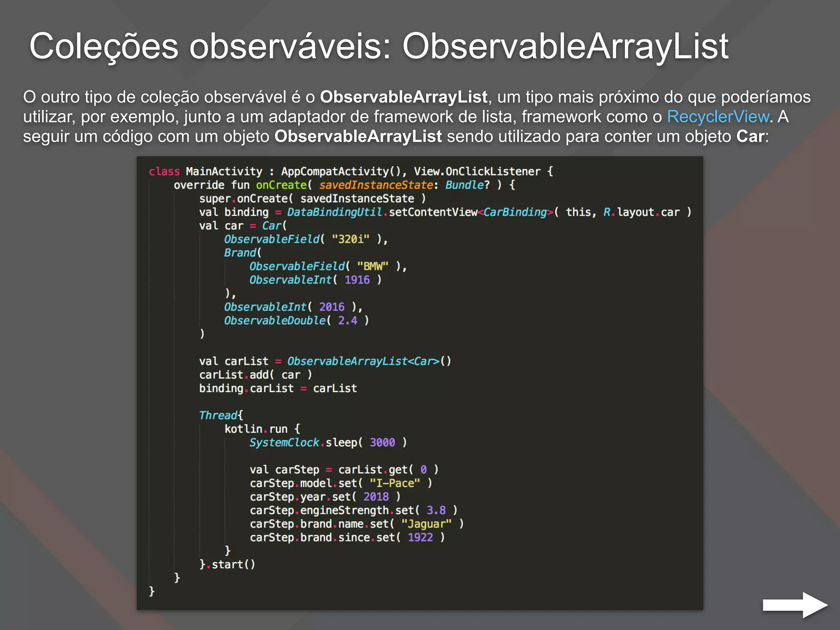The width and height of the screenshot is (840, 630).
Task: Click the slide title 'Coleções observáveis: ObservableArrayList'
Action: point(379,46)
